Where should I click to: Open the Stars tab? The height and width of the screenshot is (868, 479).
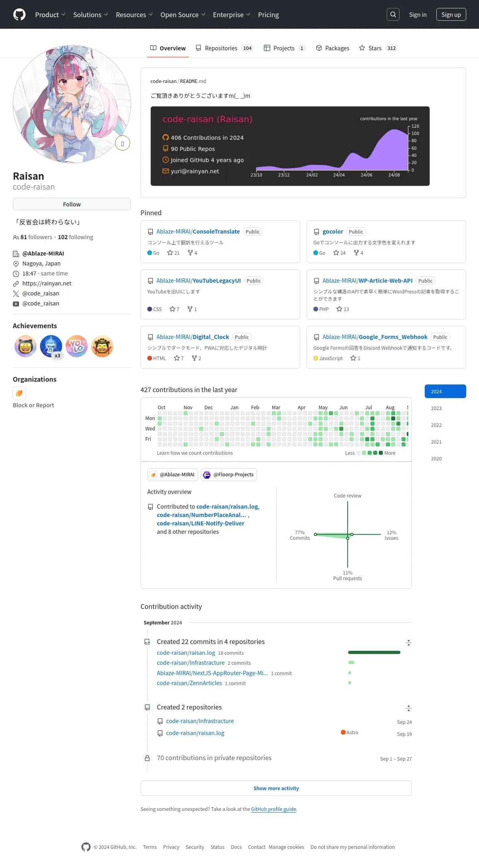coord(378,48)
